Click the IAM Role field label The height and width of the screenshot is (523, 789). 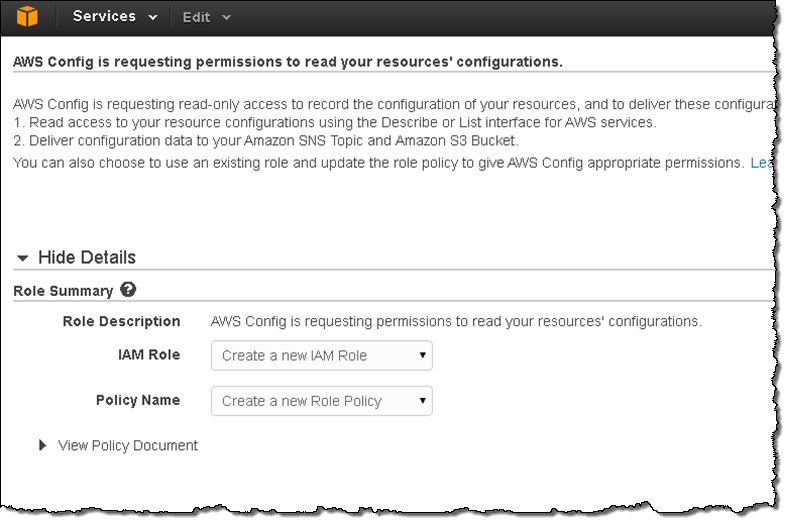pyautogui.click(x=149, y=354)
